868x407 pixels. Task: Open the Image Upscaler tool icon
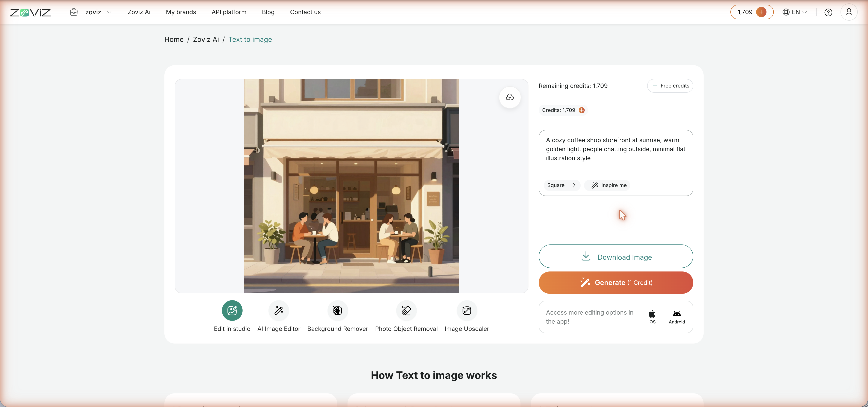coord(467,310)
